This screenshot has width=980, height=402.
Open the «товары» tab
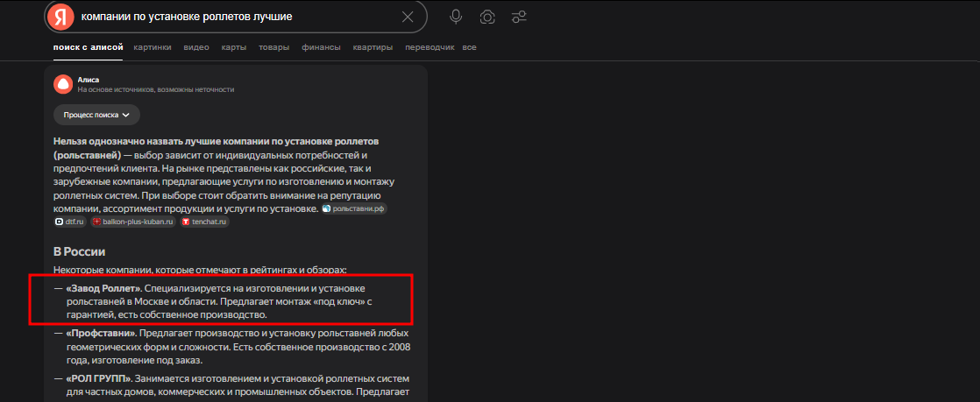[x=273, y=47]
